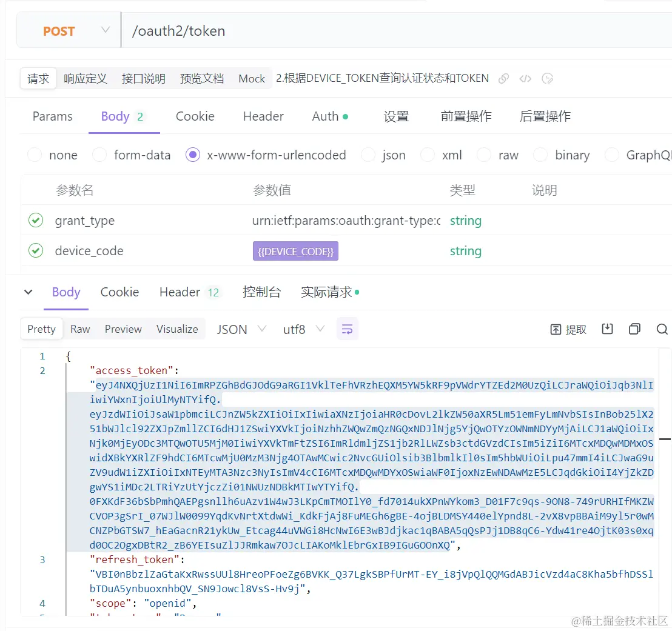
Task: Open the utf8 encoding dropdown
Action: coord(303,329)
